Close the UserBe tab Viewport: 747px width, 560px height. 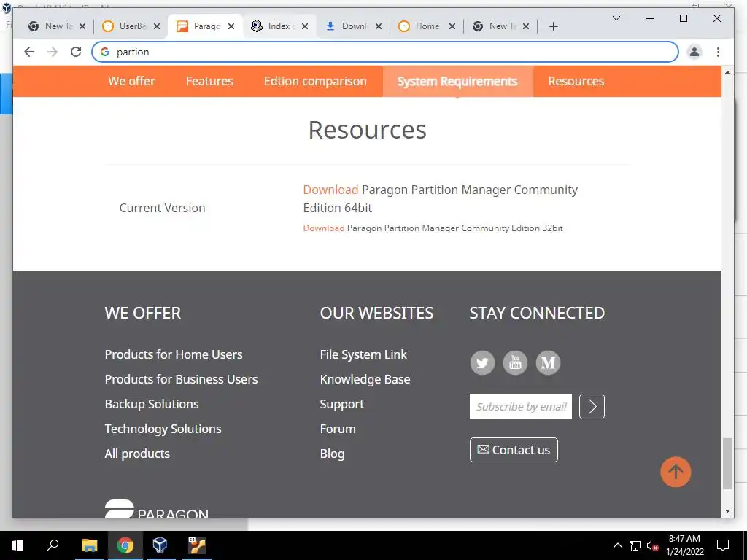(157, 26)
